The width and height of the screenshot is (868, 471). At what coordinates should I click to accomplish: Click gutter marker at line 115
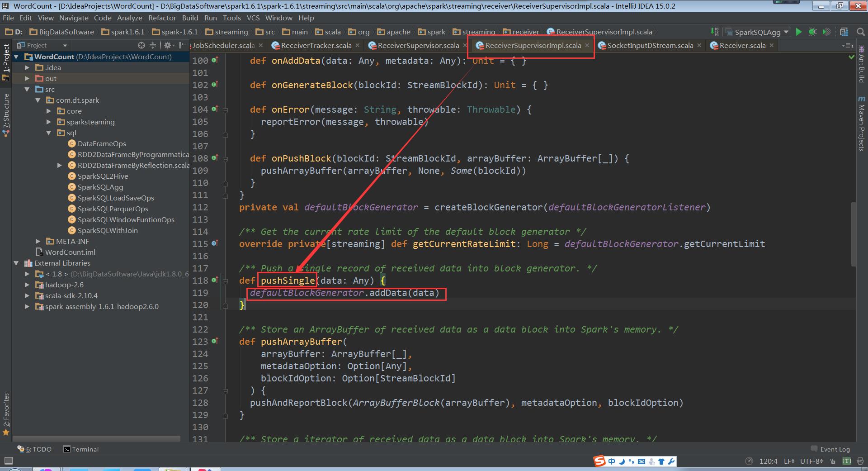tap(215, 243)
